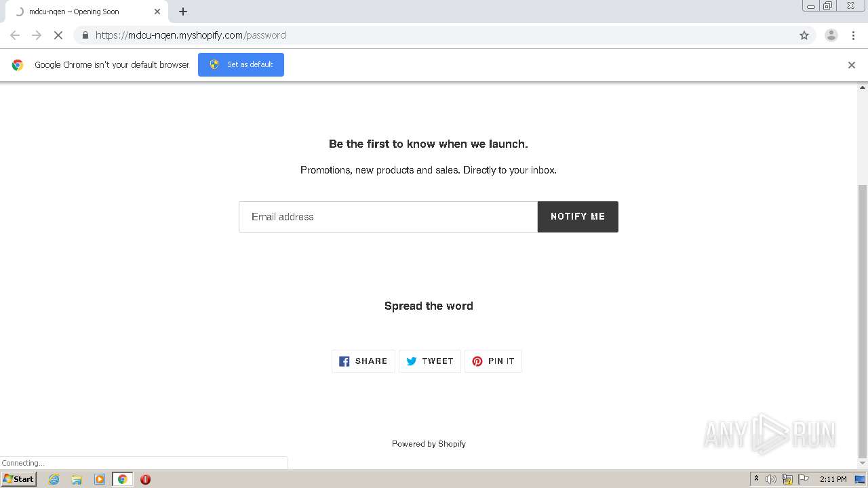Click the NOTIFY ME button
This screenshot has height=488, width=868.
[x=578, y=217]
